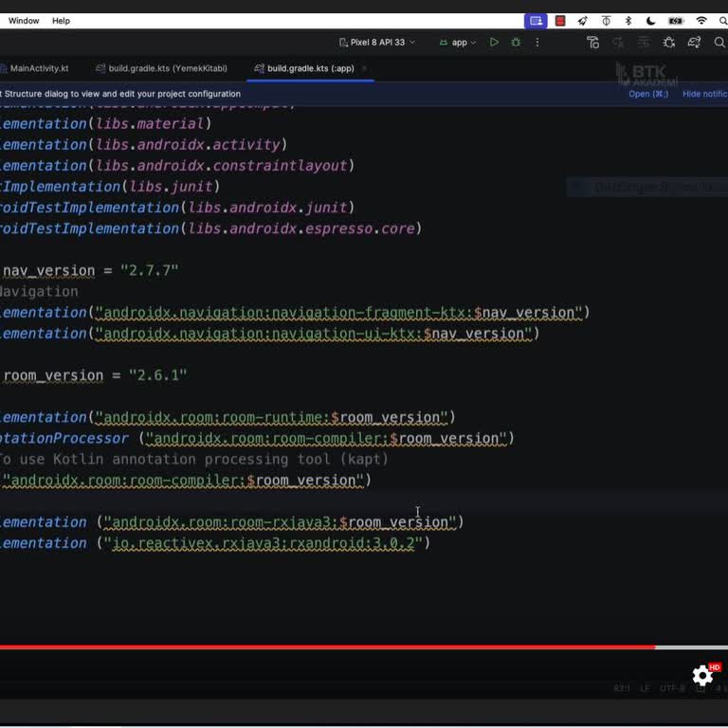This screenshot has width=728, height=728.
Task: Sync project with Gradle files elephant icon
Action: click(x=694, y=43)
